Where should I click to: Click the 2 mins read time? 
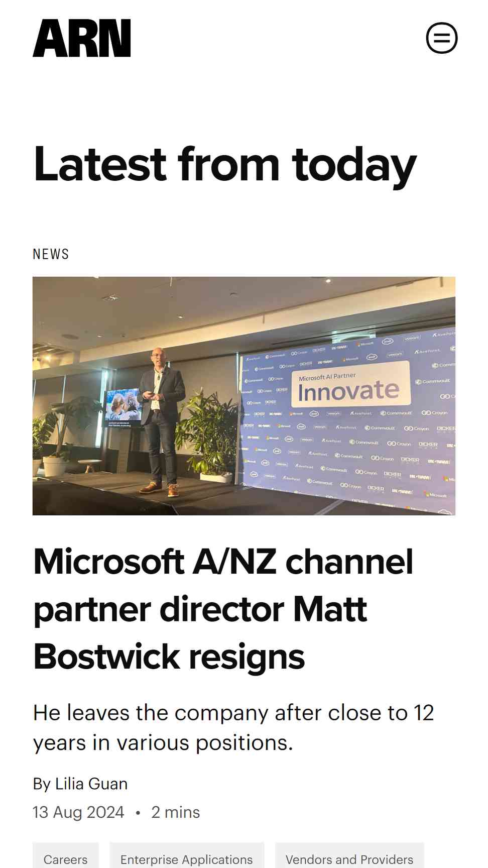tap(176, 812)
